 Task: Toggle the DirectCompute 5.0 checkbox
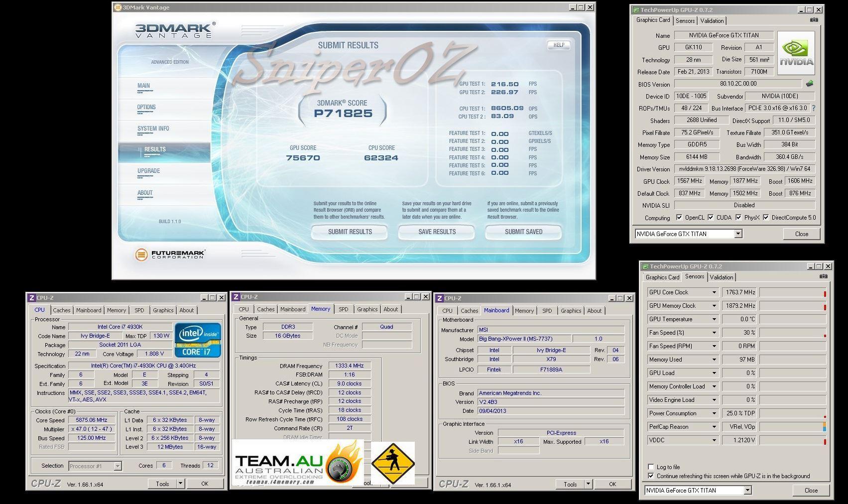(766, 218)
